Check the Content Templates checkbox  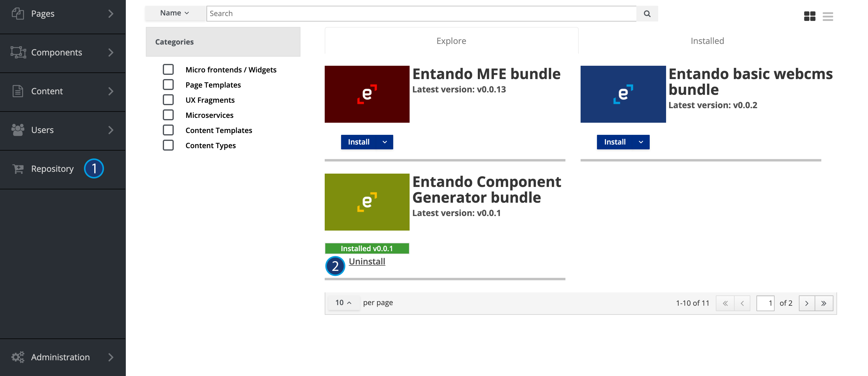click(x=168, y=130)
